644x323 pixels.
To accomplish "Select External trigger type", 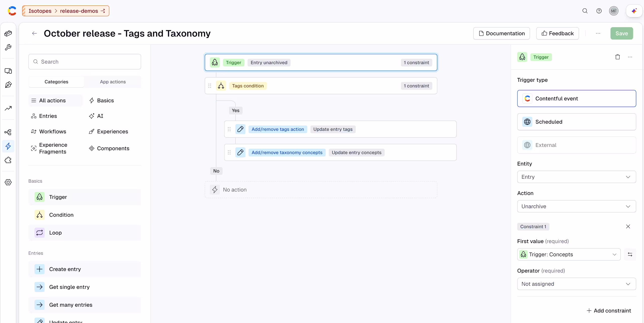I will coord(576,145).
